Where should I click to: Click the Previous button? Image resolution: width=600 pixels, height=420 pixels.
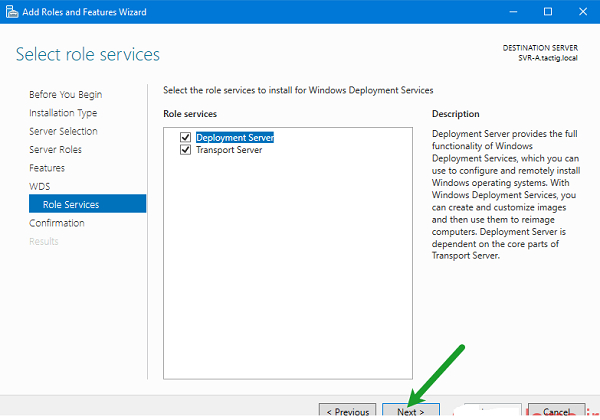[x=347, y=411]
